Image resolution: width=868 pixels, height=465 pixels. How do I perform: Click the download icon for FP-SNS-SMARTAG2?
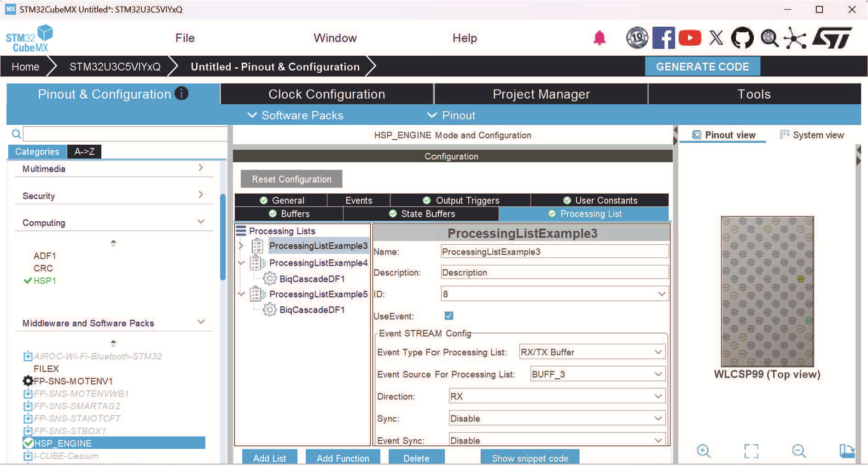pos(28,406)
